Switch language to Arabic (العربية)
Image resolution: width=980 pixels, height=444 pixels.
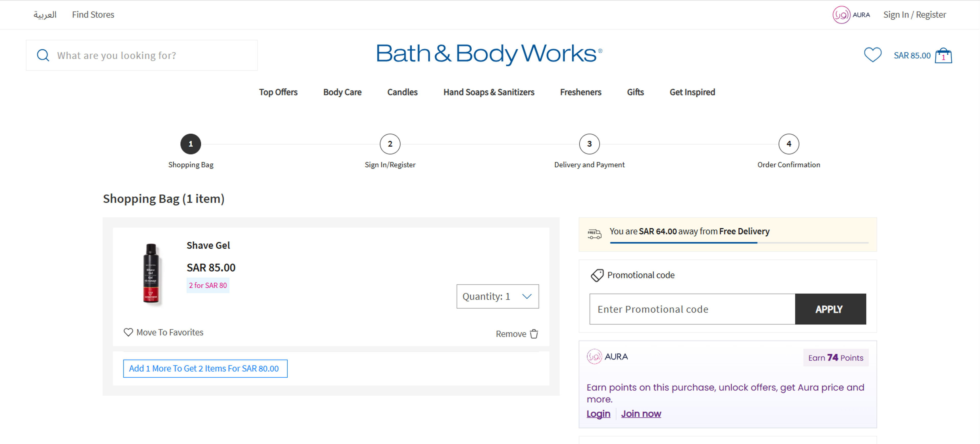[x=45, y=15]
